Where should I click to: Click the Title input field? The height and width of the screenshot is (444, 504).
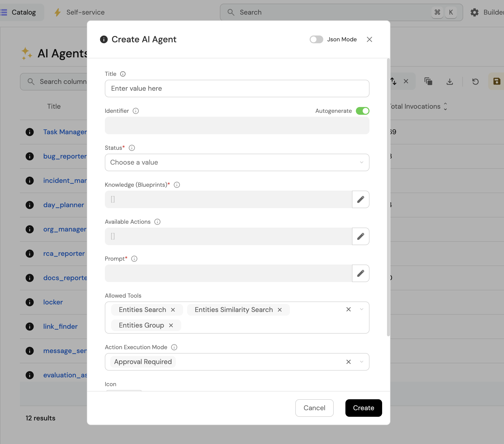pyautogui.click(x=237, y=88)
